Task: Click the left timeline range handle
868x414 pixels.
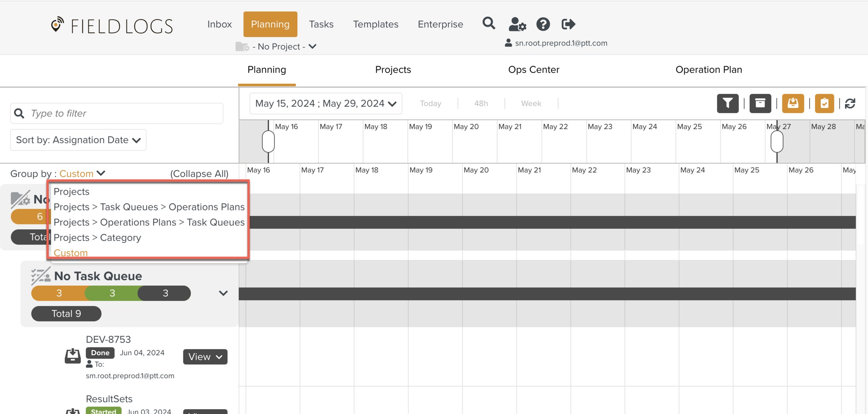Action: click(x=268, y=141)
